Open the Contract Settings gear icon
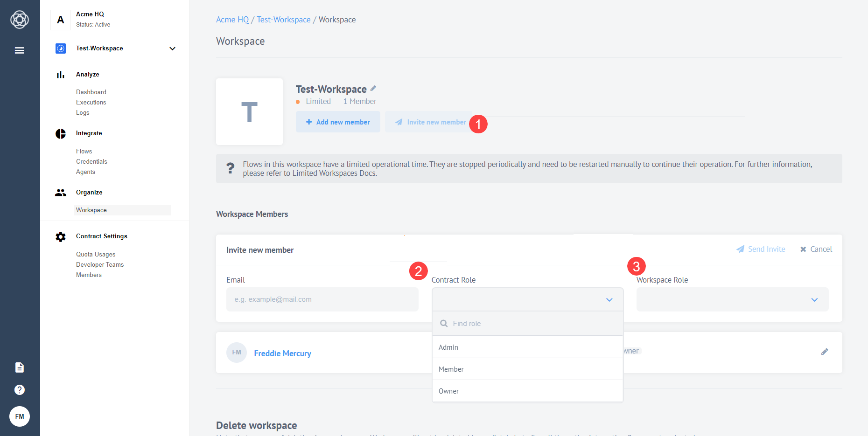The width and height of the screenshot is (868, 436). (61, 236)
